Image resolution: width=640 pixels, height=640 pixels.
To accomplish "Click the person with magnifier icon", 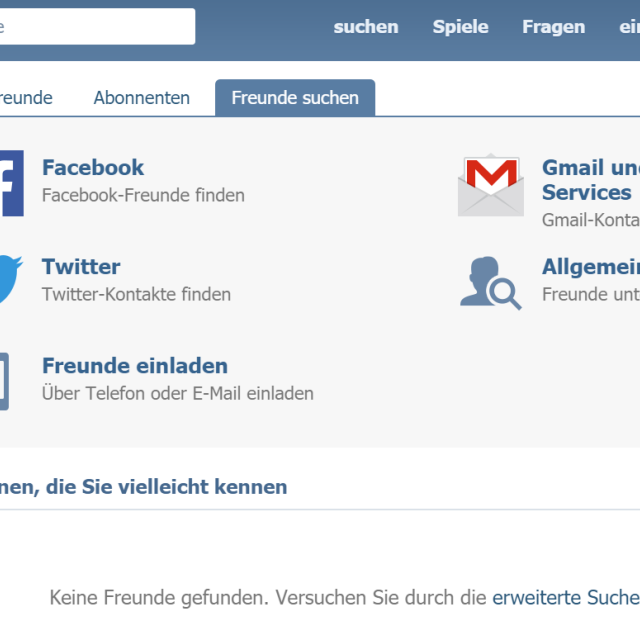I will 490,282.
